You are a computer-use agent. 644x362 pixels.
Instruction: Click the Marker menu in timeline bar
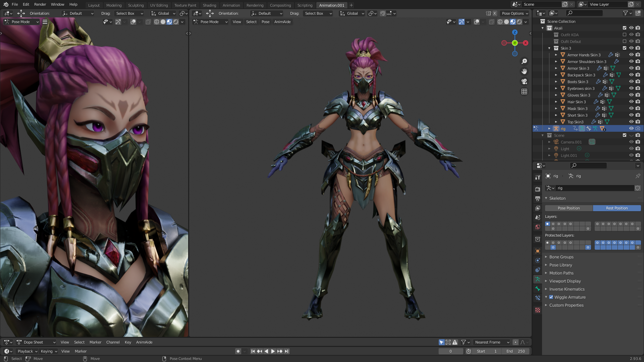(x=80, y=351)
